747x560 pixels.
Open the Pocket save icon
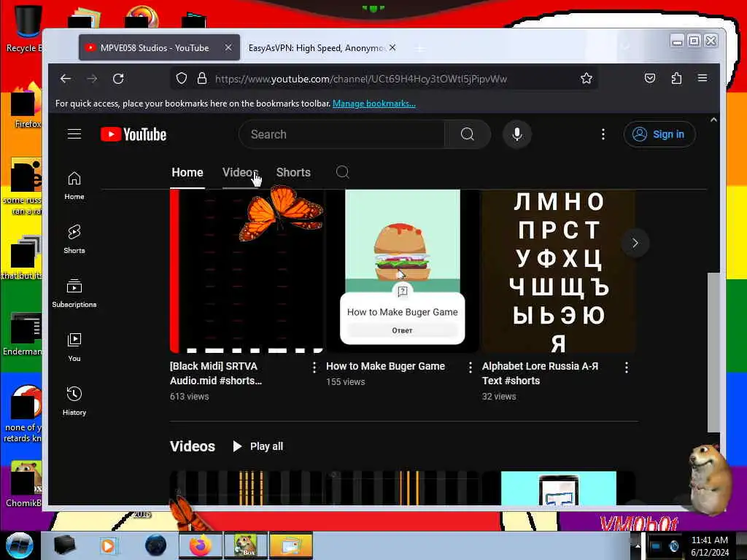[650, 79]
